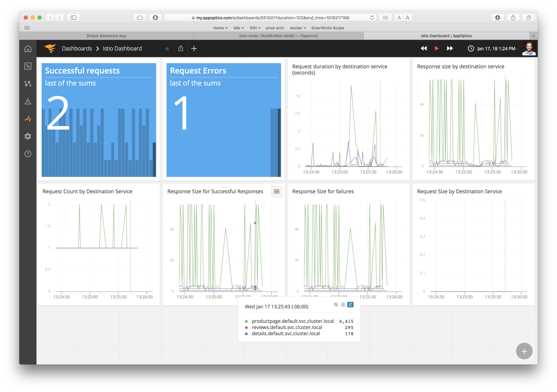Open the SolarWinds Scope bookmark

[328, 28]
